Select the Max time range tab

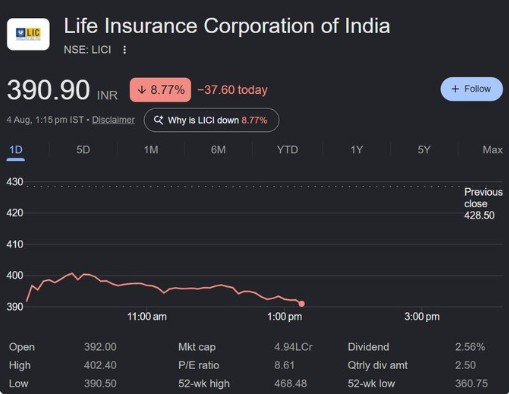(x=492, y=150)
